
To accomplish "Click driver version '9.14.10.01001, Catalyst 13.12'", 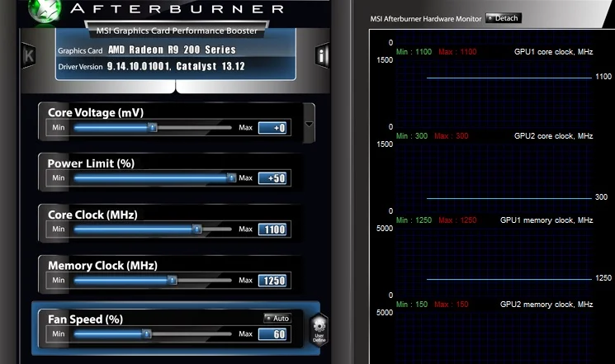I will tap(176, 66).
